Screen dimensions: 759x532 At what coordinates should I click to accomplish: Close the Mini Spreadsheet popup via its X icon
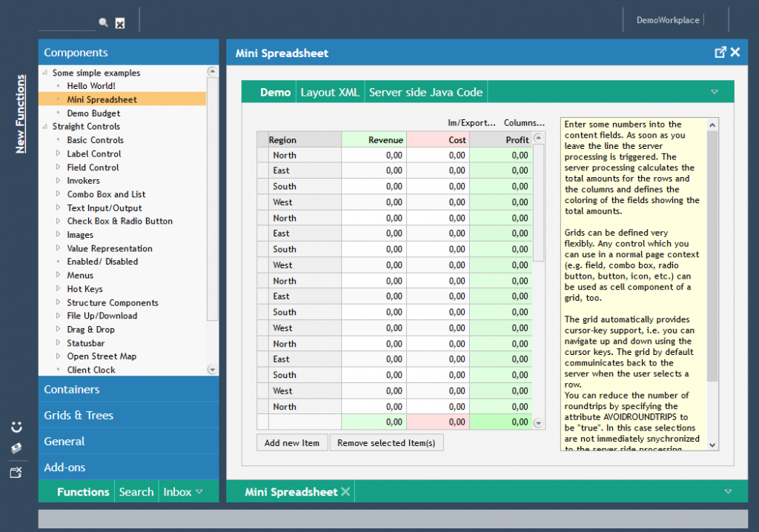[x=735, y=52]
